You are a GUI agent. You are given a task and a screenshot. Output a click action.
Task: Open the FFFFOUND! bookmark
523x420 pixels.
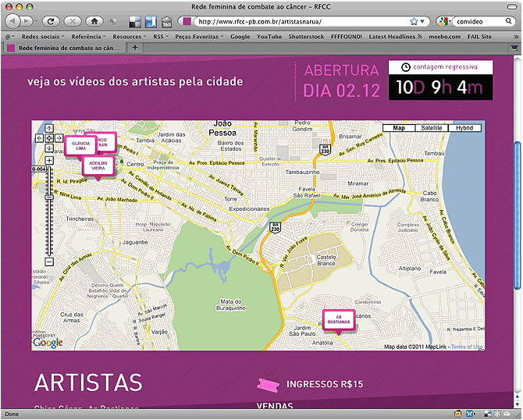[347, 37]
